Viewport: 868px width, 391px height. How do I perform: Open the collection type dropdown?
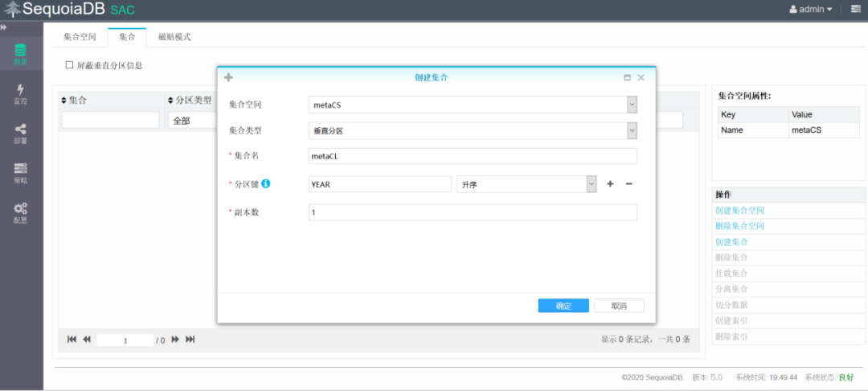tap(473, 130)
